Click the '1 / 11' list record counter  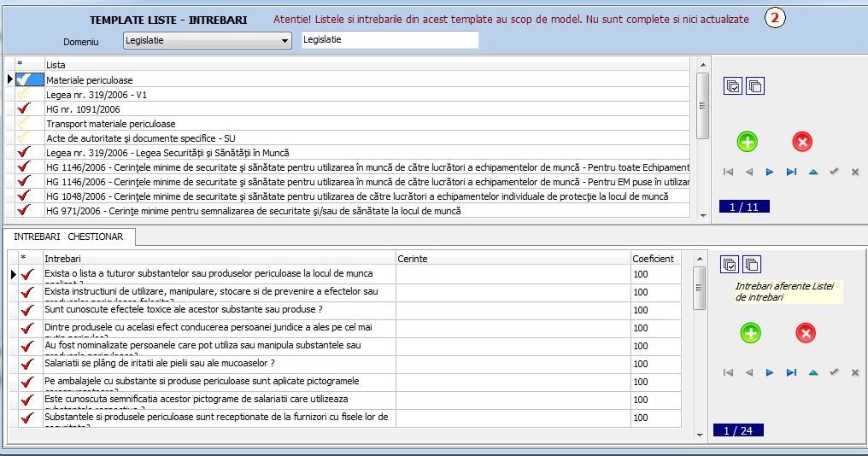(744, 207)
